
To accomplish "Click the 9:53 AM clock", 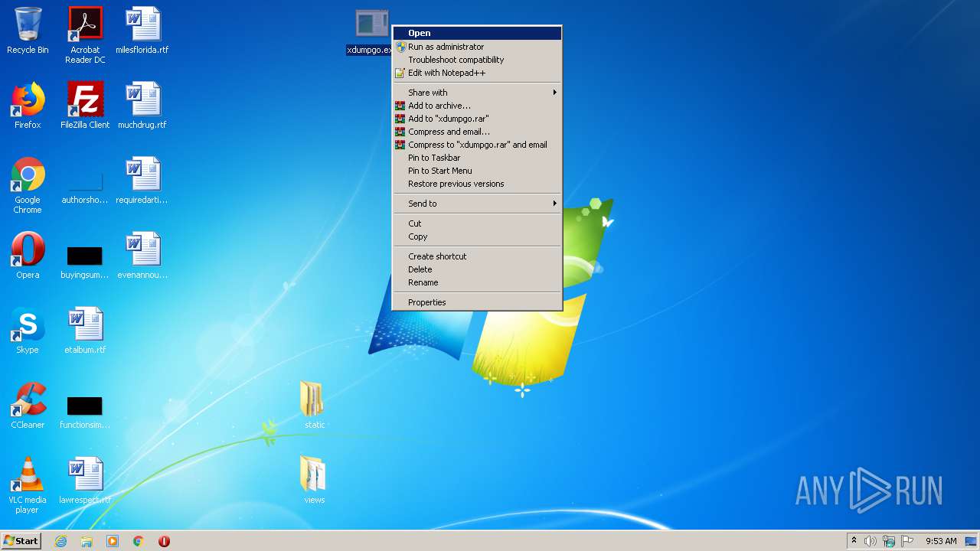I will 941,541.
